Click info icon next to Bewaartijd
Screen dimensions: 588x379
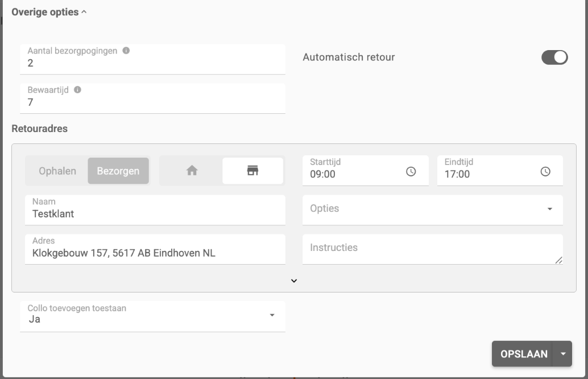click(78, 90)
